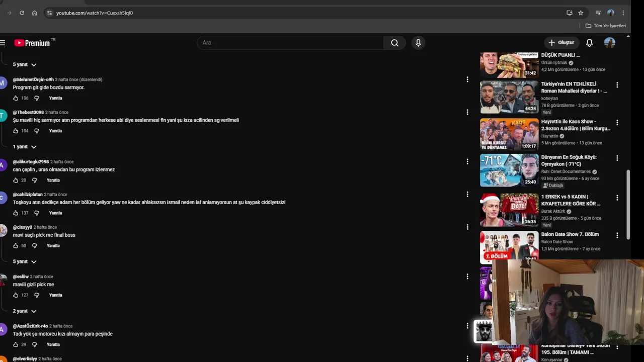Open 1 ERKEK vs 5 KADIN thumbnail

(509, 210)
